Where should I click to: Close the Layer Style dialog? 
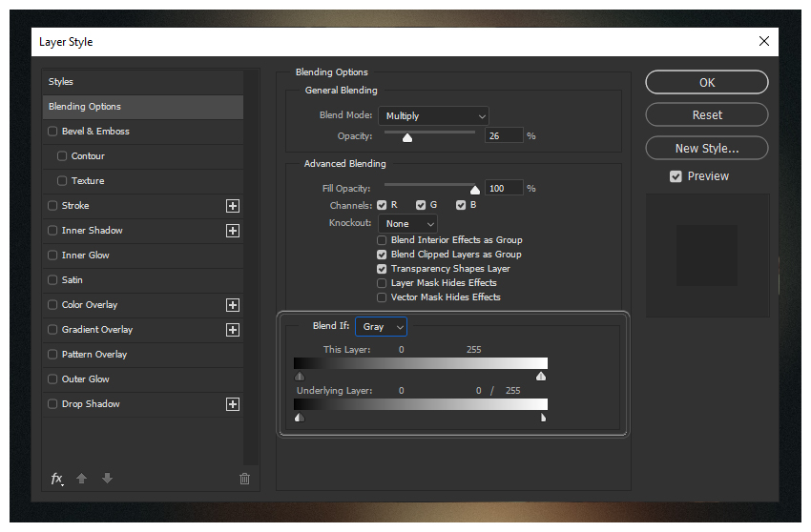pyautogui.click(x=764, y=41)
